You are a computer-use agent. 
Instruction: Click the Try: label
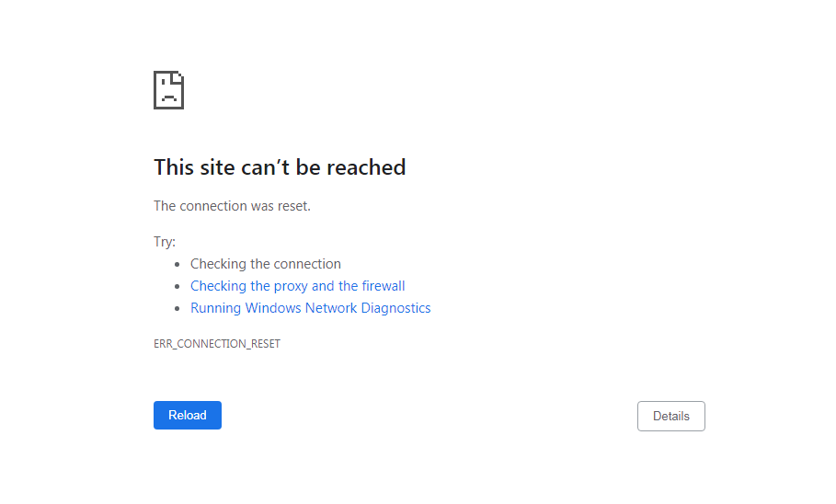(x=165, y=242)
